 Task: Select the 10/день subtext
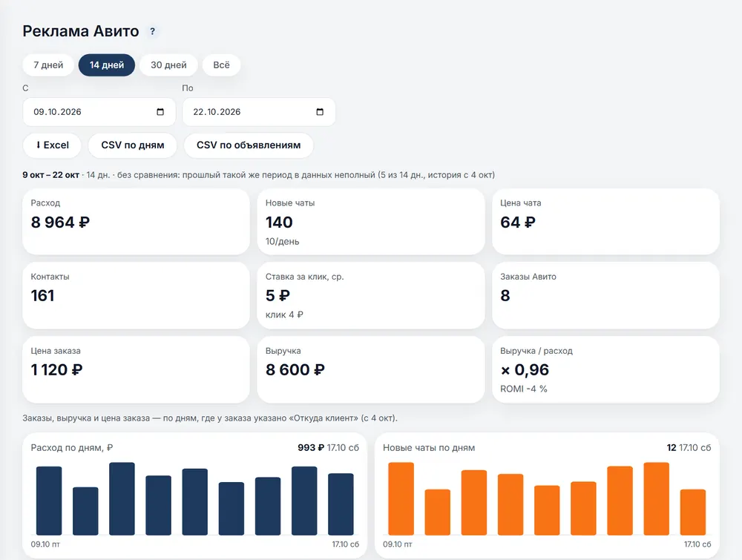[x=283, y=241]
